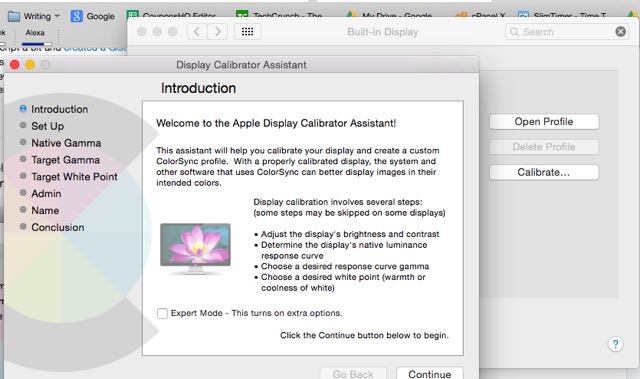Select the Introduction step in sidebar
The image size is (640, 379).
(53, 109)
